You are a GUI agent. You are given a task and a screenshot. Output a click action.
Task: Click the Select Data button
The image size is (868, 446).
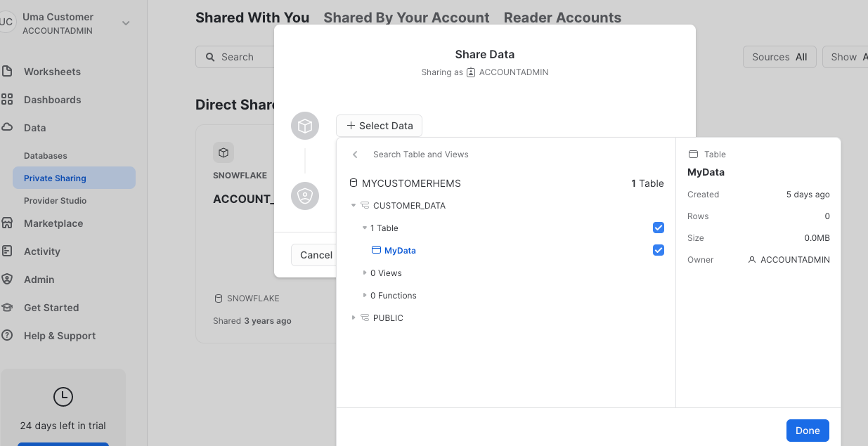pyautogui.click(x=379, y=126)
